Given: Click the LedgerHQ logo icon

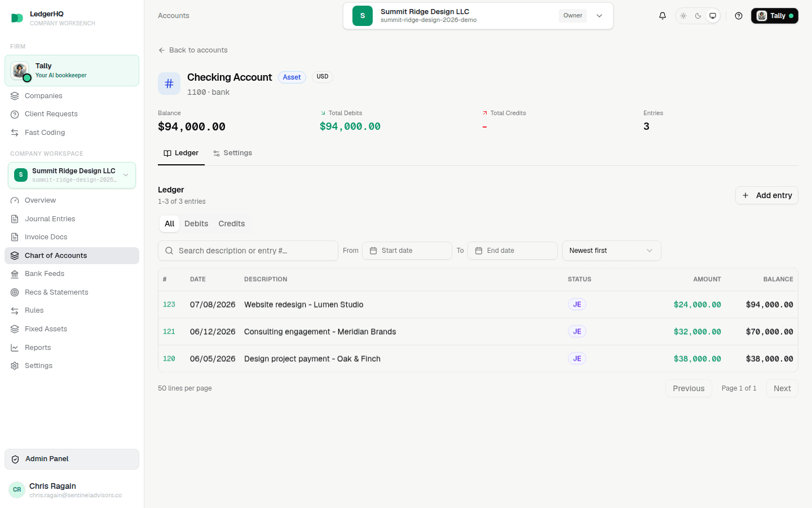Looking at the screenshot, I should point(17,18).
